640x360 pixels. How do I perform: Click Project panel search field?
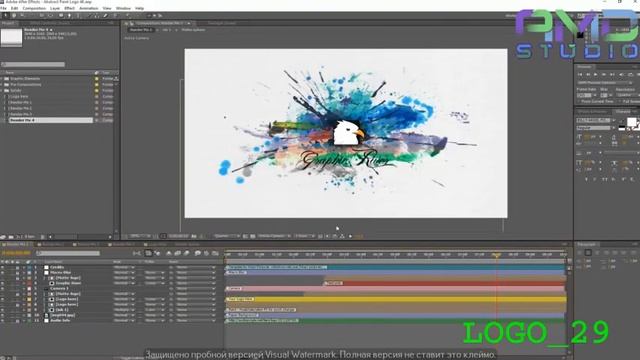pyautogui.click(x=33, y=64)
